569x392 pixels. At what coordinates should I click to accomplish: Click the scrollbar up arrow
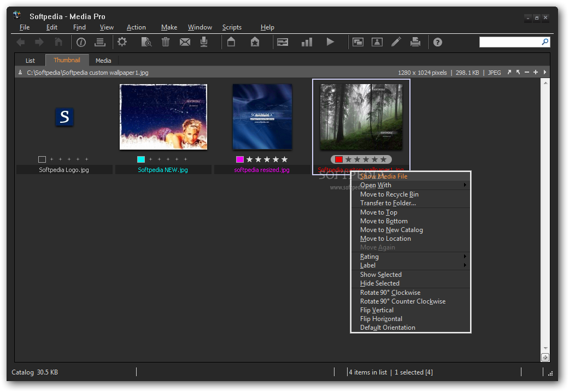click(545, 83)
